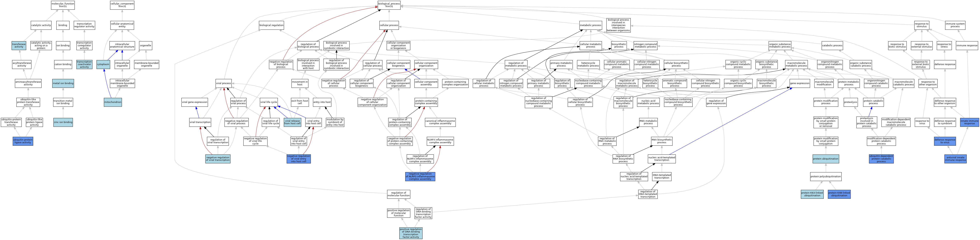The width and height of the screenshot is (980, 240).
Task: Click the 'biological regulation' node
Action: click(x=271, y=25)
